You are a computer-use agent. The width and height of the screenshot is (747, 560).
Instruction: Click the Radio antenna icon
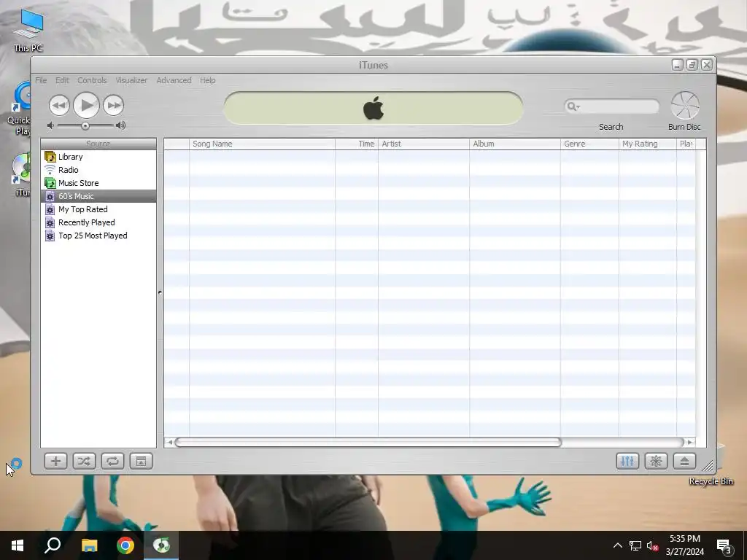click(x=50, y=169)
